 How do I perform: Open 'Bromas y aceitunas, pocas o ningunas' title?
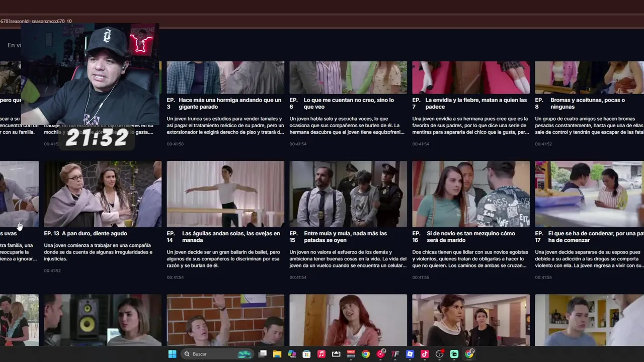[588, 104]
